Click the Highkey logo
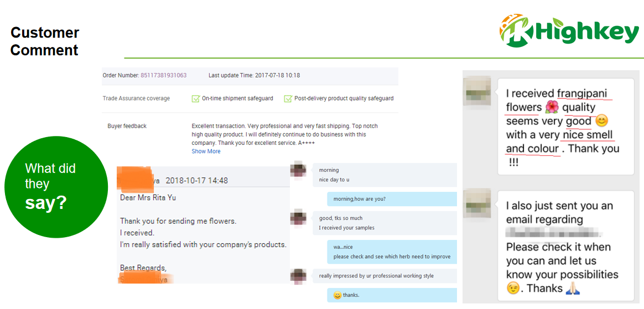644x309 pixels. pyautogui.click(x=569, y=31)
